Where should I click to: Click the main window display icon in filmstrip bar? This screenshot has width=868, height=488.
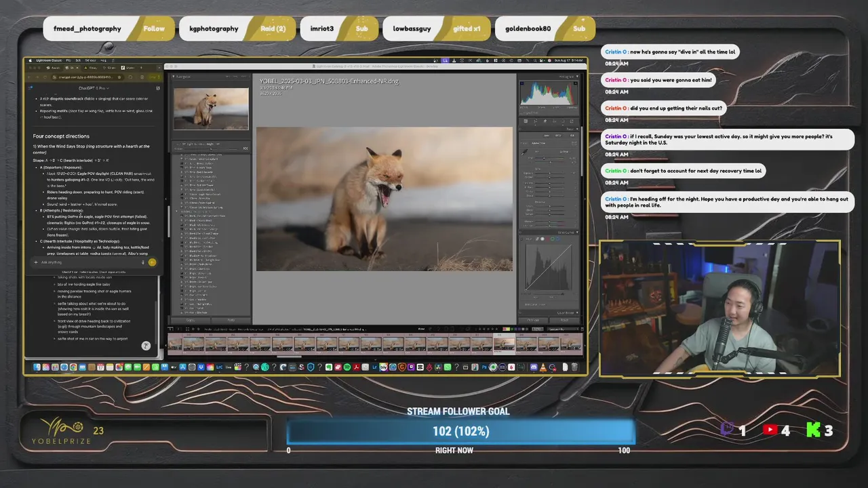click(170, 329)
